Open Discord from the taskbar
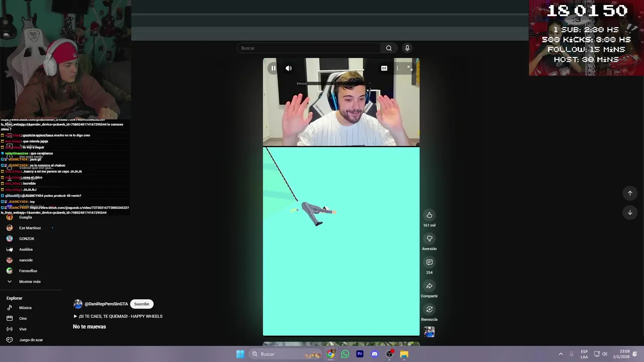 (x=374, y=354)
